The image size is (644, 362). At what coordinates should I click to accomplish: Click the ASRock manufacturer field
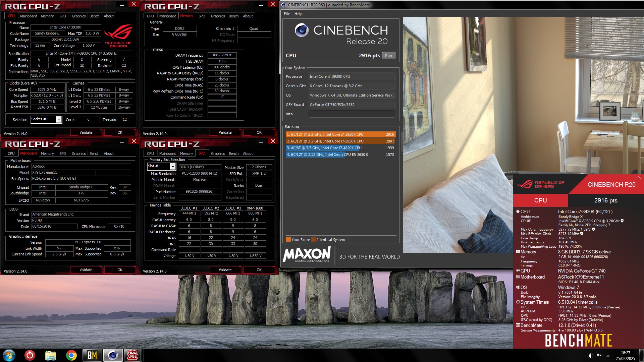tap(81, 166)
